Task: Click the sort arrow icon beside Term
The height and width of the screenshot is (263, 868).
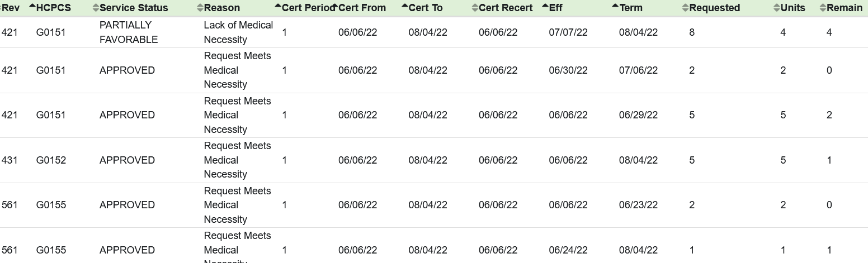Action: coord(615,6)
